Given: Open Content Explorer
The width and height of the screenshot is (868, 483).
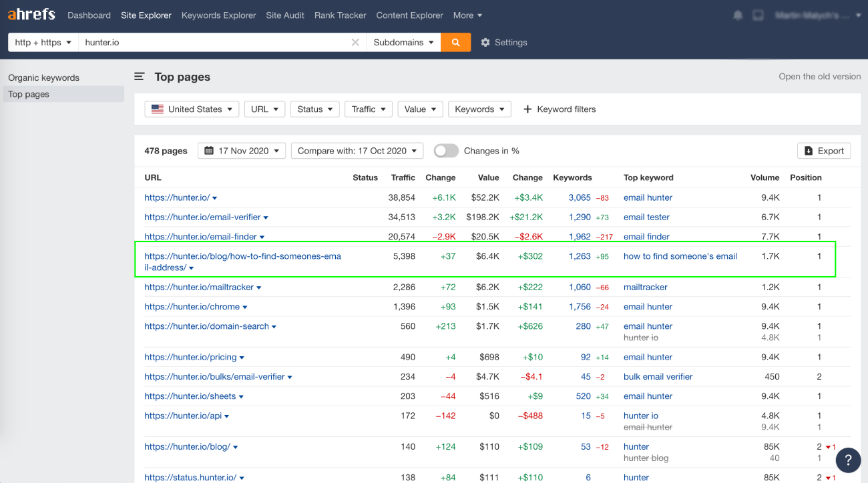Looking at the screenshot, I should [409, 15].
